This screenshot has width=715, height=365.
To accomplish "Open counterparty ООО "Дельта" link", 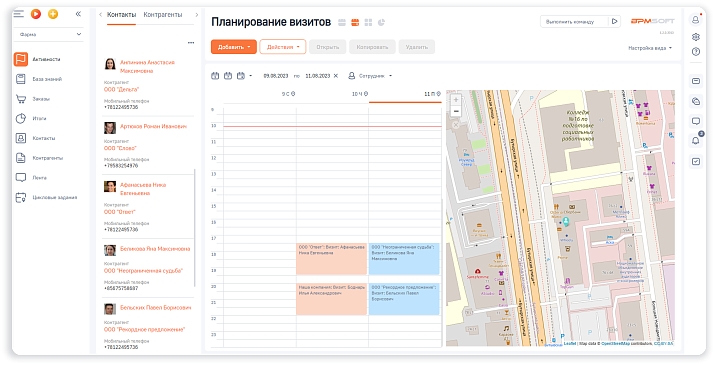I will [x=121, y=89].
